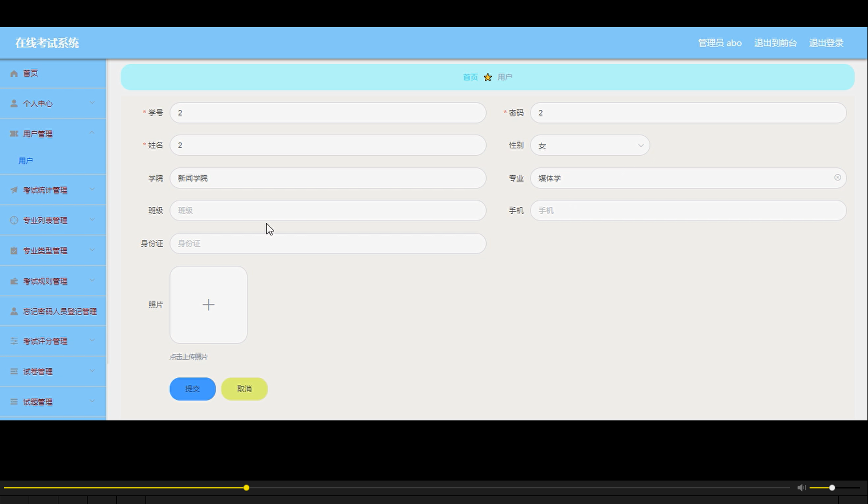Click the icon beside 考试规则管理
This screenshot has width=868, height=504.
(14, 281)
